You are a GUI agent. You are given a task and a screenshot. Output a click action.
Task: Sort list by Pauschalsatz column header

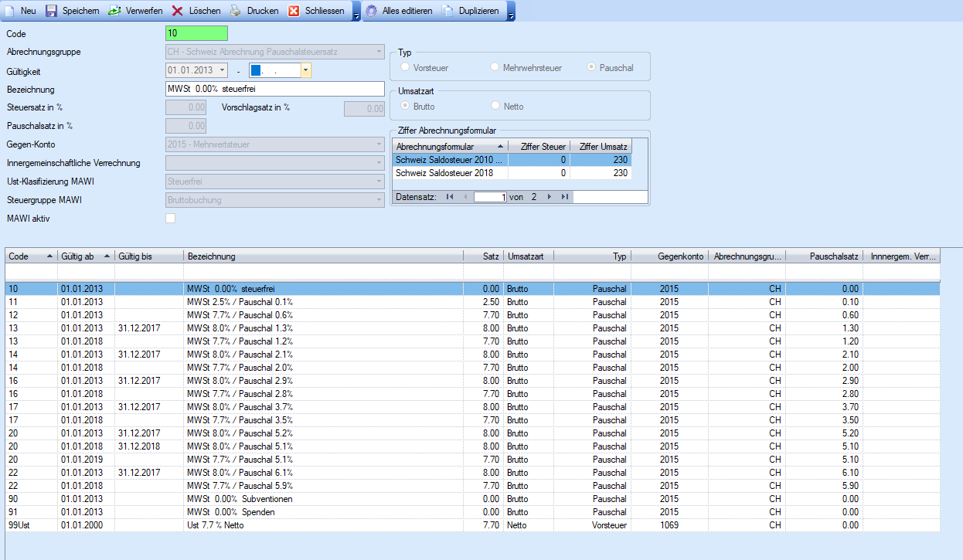pos(824,256)
